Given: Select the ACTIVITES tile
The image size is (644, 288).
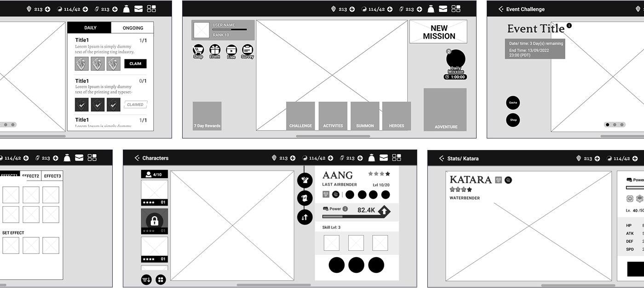Looking at the screenshot, I should click(333, 116).
